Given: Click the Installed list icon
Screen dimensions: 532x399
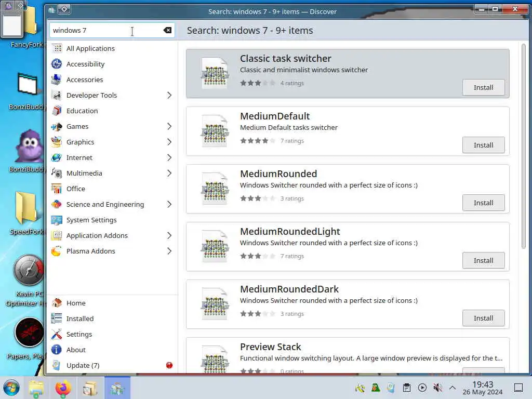Looking at the screenshot, I should click(x=57, y=318).
